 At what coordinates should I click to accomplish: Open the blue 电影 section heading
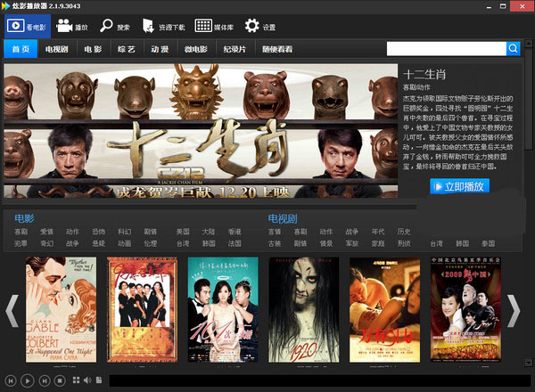pyautogui.click(x=24, y=218)
